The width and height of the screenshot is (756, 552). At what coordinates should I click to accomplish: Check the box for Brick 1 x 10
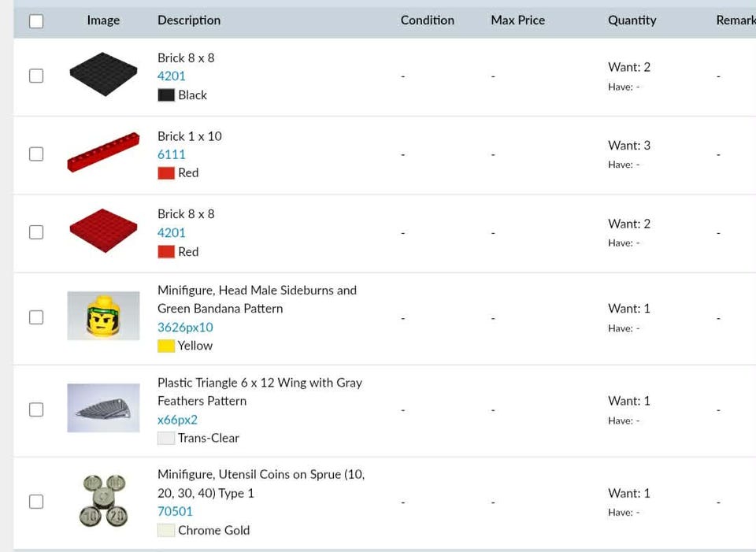(x=36, y=154)
